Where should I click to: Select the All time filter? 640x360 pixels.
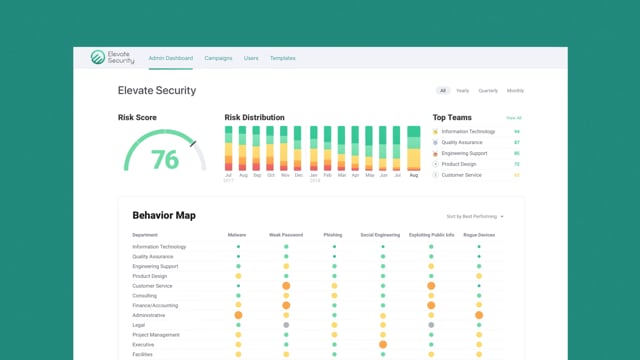coord(443,91)
